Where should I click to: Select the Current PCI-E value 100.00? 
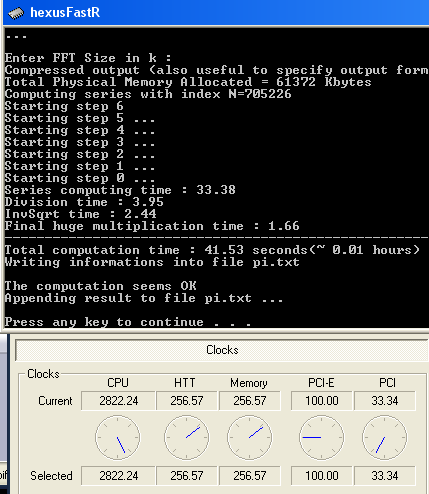click(322, 401)
